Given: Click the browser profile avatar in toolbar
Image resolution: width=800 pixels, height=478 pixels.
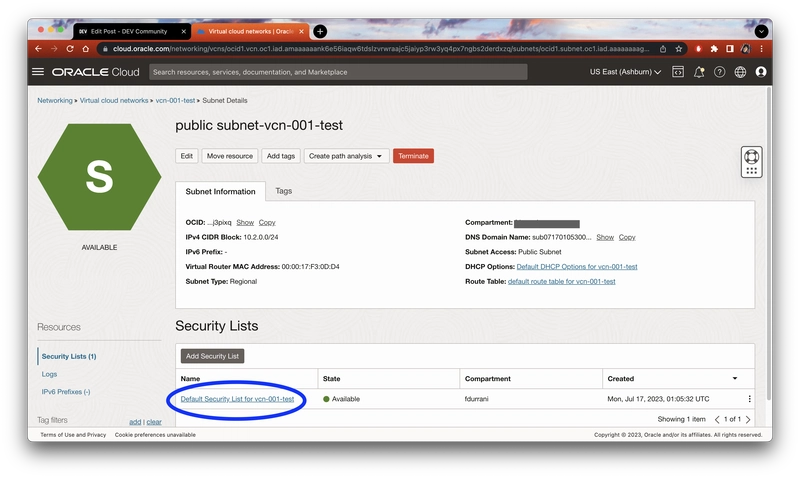Looking at the screenshot, I should [x=745, y=49].
